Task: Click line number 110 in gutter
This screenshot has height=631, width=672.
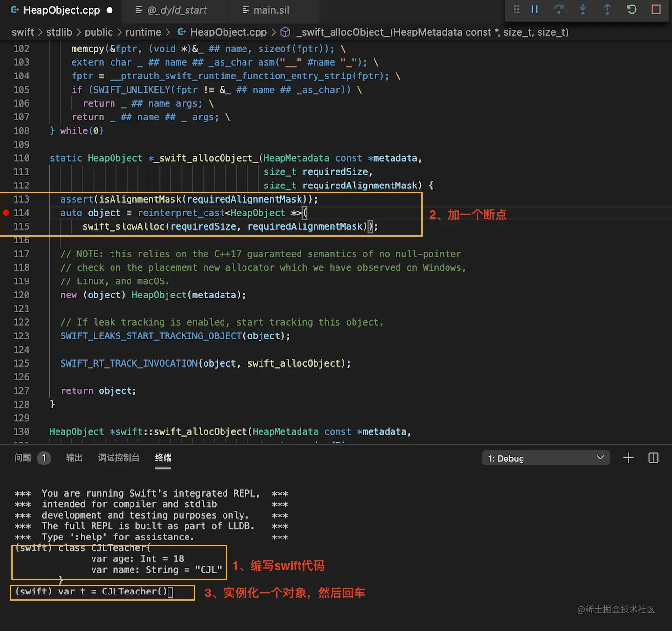Action: (21, 158)
